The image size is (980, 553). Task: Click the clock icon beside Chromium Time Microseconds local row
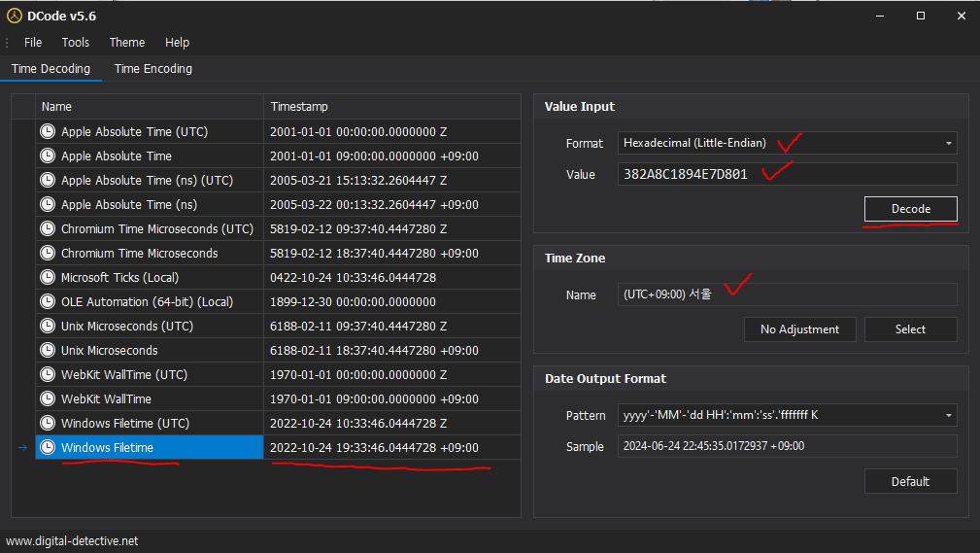48,254
